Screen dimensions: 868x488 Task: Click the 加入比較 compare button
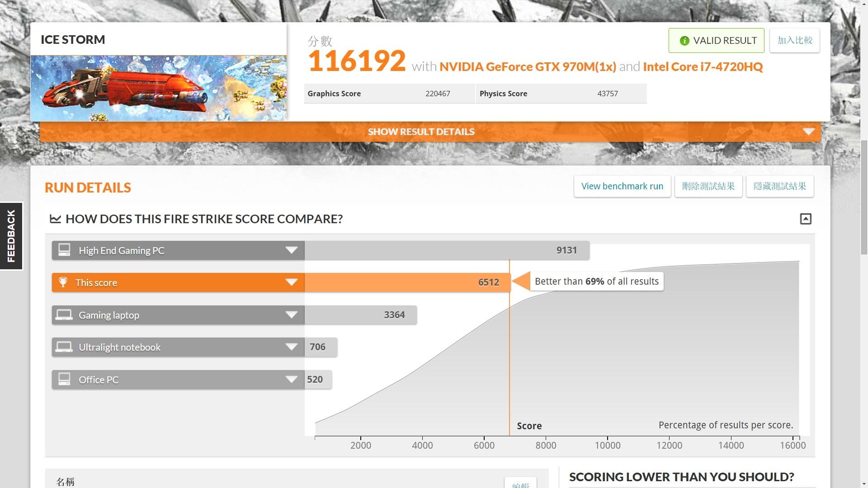click(795, 41)
